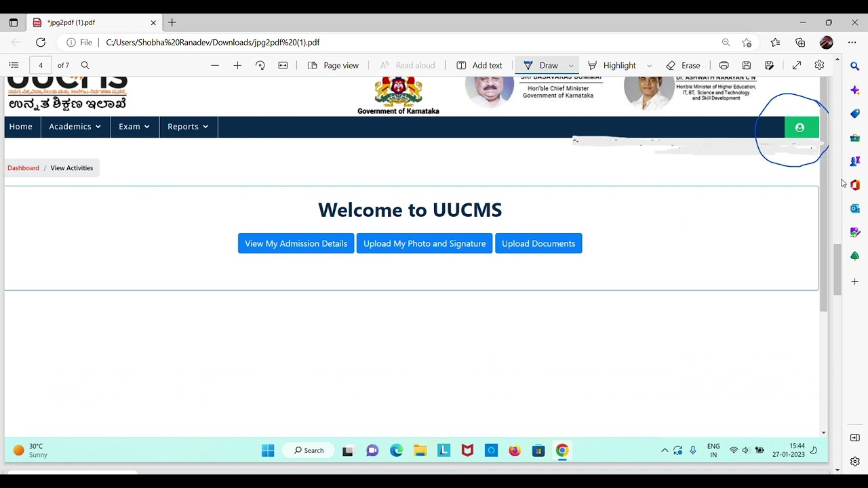Activate the Draw tool
Image resolution: width=868 pixels, height=488 pixels.
[x=541, y=65]
